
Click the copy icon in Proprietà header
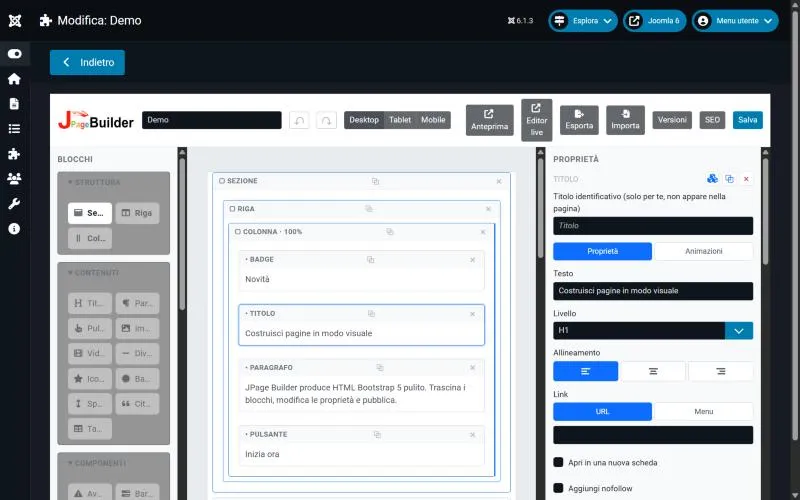730,179
